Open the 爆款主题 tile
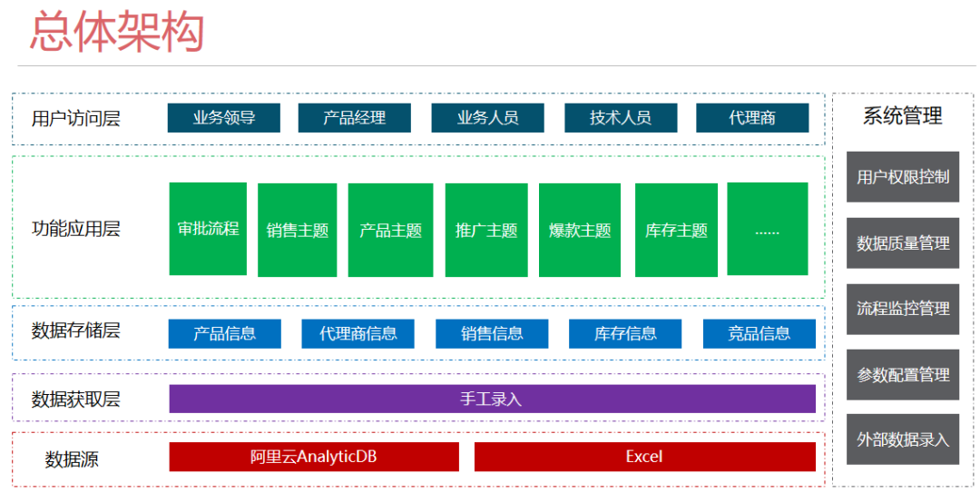 [580, 231]
